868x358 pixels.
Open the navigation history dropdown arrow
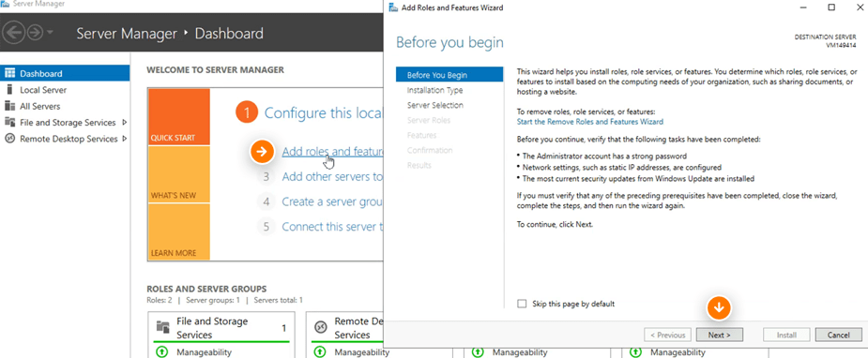tap(50, 33)
